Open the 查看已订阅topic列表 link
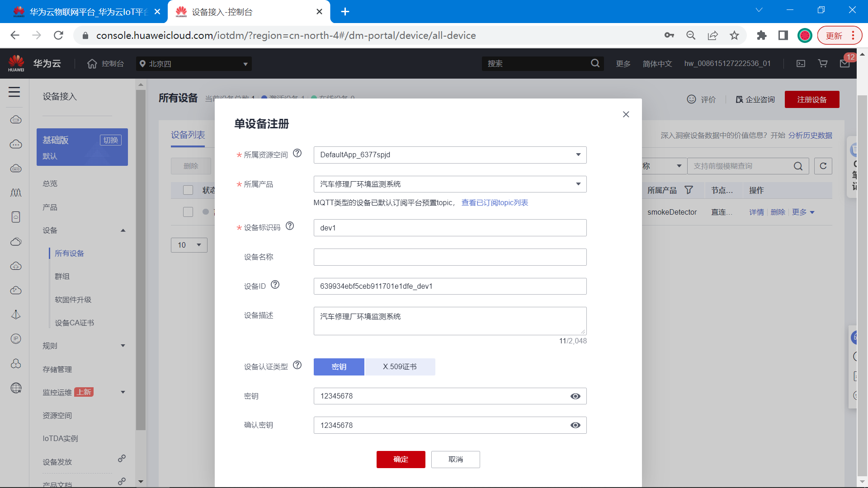This screenshot has width=868, height=488. coord(495,203)
